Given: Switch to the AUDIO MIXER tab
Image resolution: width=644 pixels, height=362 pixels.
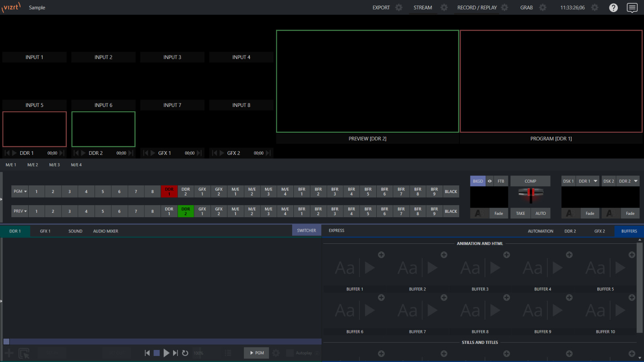Looking at the screenshot, I should coord(105,231).
